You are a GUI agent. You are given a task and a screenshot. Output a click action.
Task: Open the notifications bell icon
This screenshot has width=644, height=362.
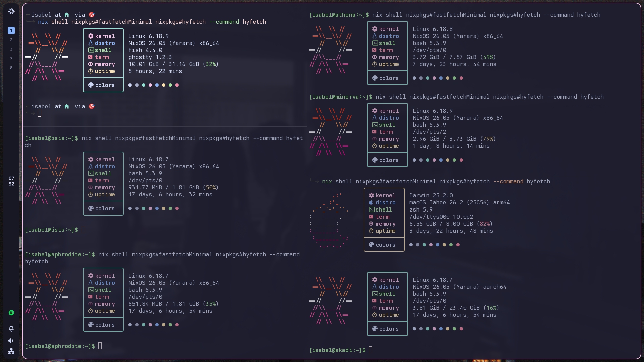(x=11, y=329)
